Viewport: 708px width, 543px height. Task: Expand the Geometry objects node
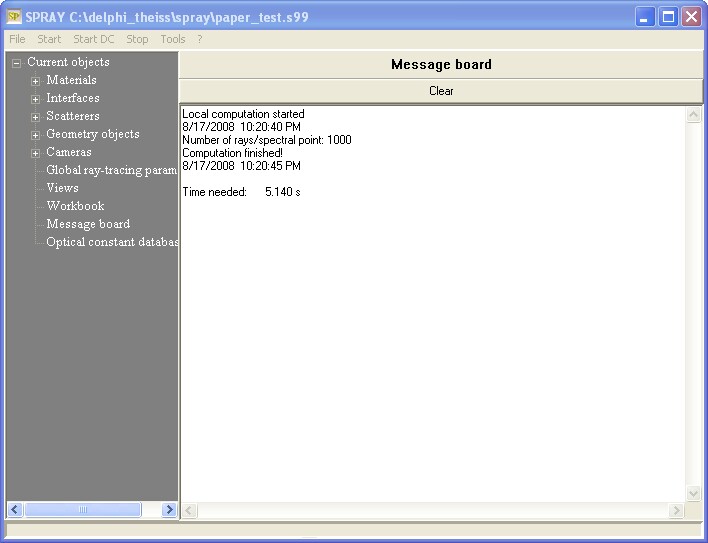[36, 135]
